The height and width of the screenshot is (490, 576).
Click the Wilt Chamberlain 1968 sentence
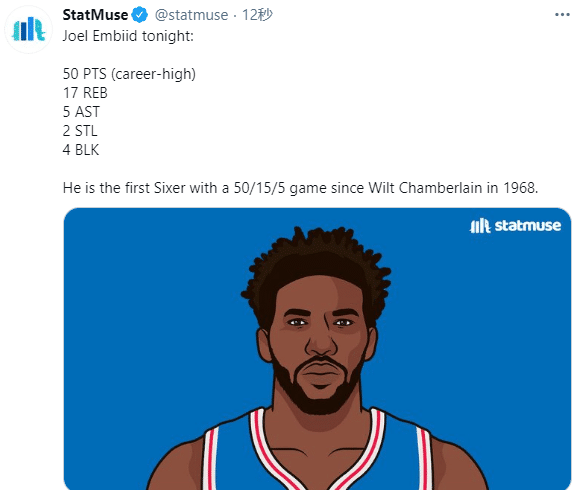click(300, 188)
